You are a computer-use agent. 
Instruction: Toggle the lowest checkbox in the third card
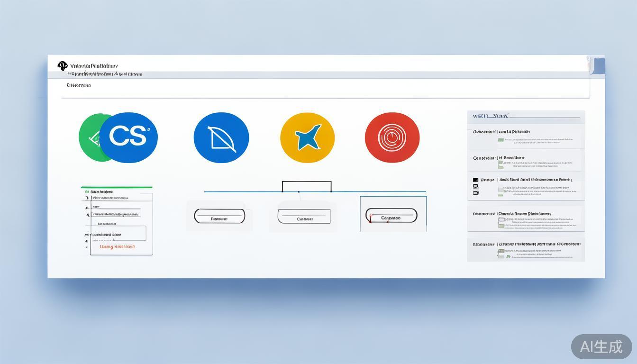(x=476, y=193)
